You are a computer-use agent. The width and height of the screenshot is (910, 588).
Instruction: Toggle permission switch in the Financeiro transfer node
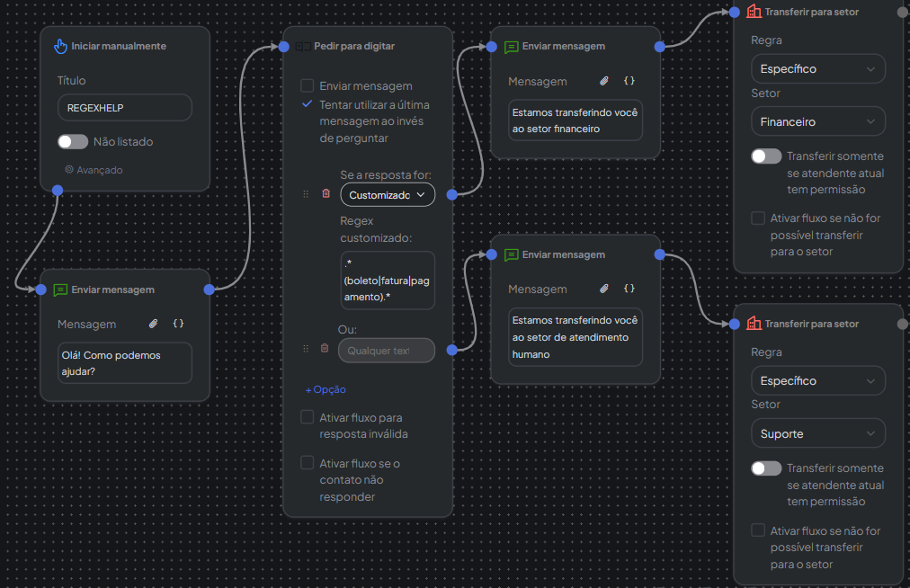click(766, 156)
